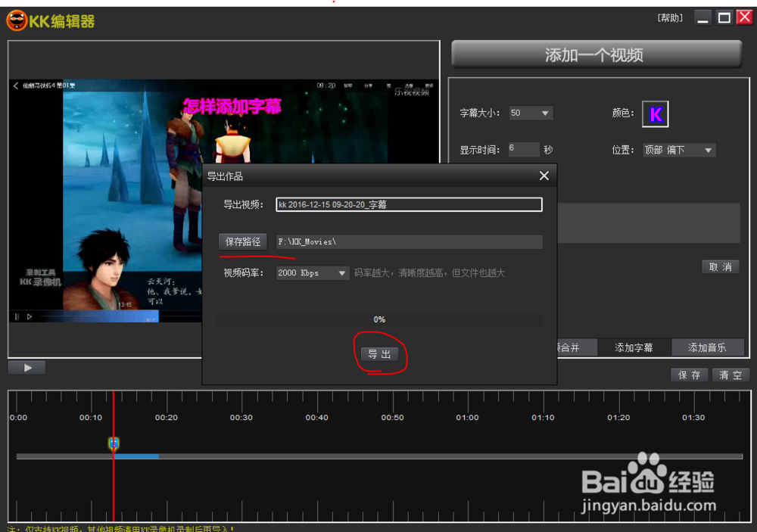Click the 清空 button
This screenshot has height=532, width=757.
(731, 375)
